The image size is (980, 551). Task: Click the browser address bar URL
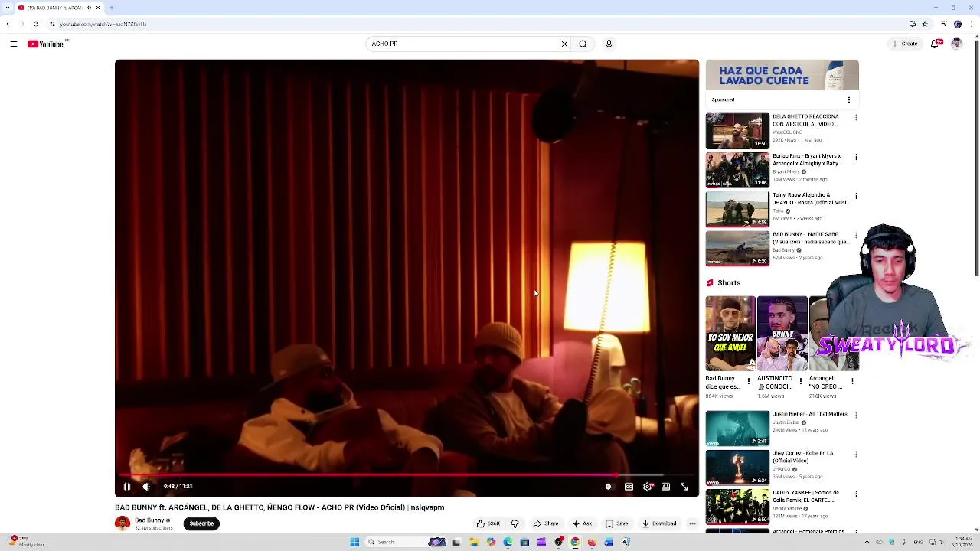click(103, 24)
